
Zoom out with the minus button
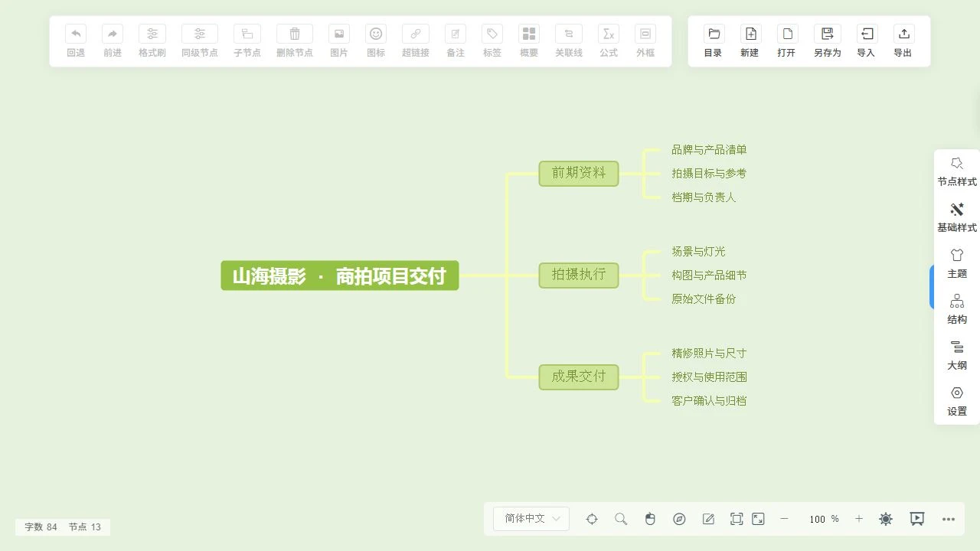pos(784,519)
